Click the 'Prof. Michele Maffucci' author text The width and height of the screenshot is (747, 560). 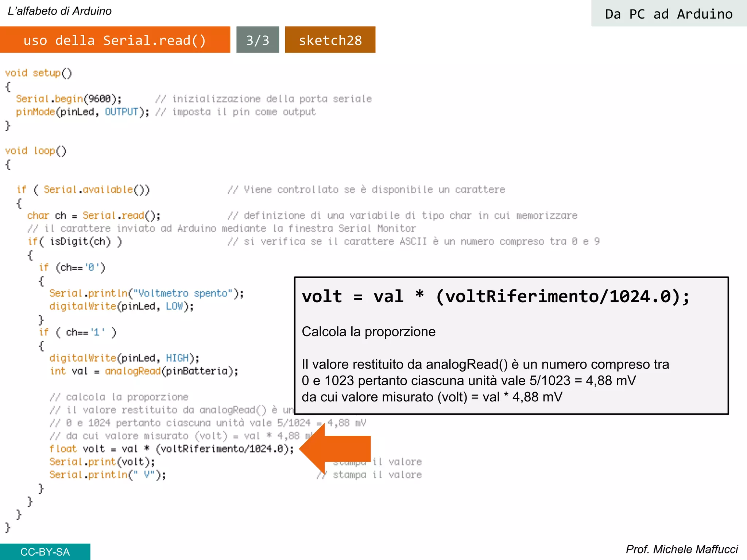[682, 549]
